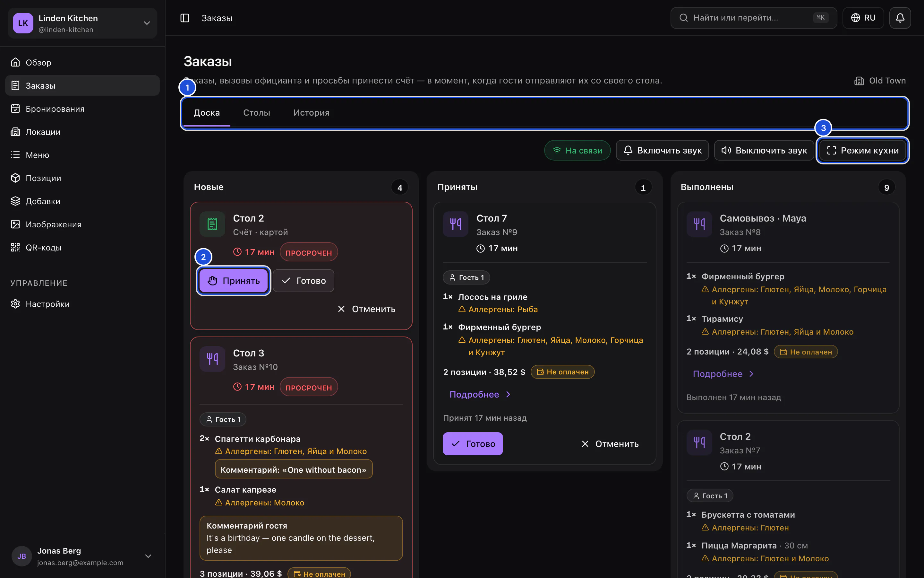Click the Новые column count badge 4
924x578 pixels.
pyautogui.click(x=400, y=187)
